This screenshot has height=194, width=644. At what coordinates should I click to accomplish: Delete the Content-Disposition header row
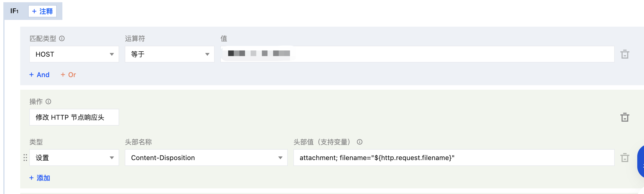625,158
